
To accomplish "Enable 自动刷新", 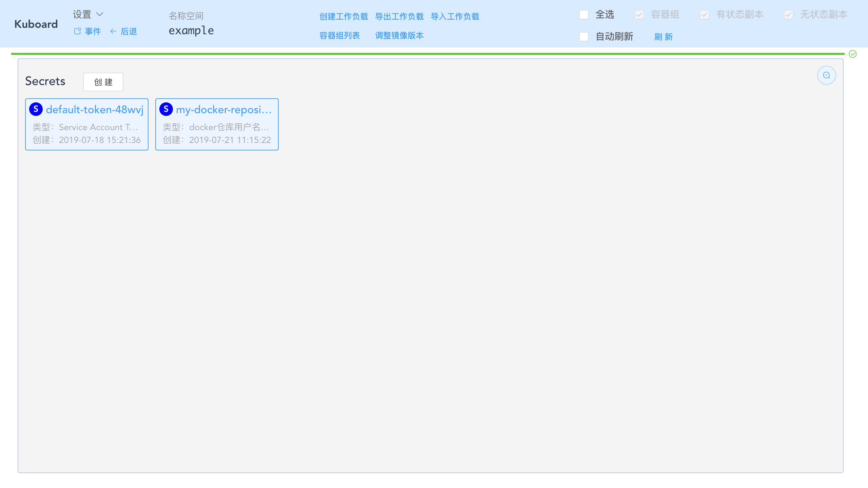I will click(x=584, y=37).
